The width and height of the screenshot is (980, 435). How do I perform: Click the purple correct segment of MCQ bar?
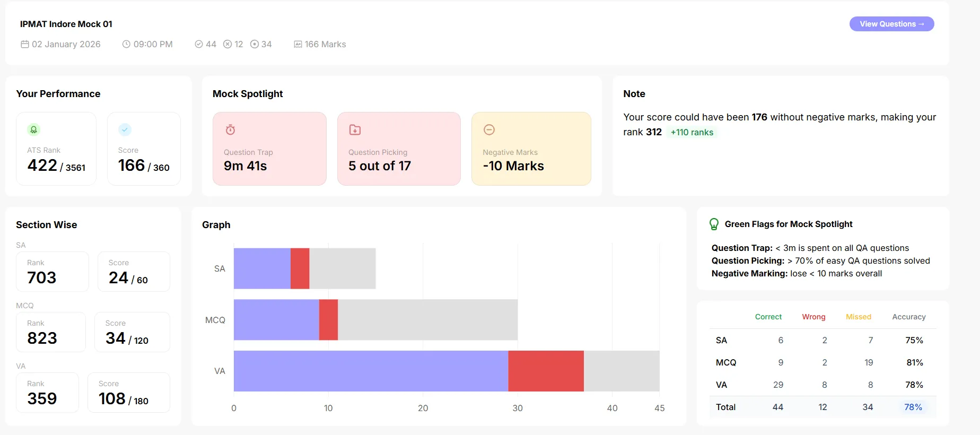pos(276,320)
